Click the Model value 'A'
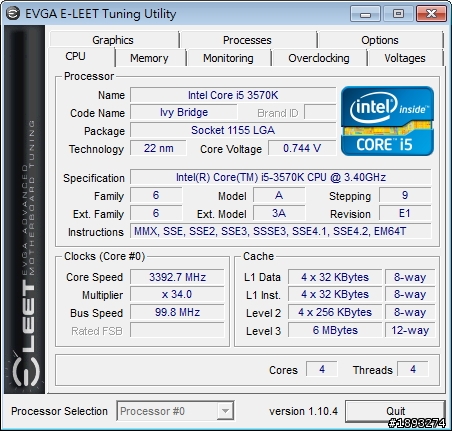Viewport: 452px width, 431px height. 279,195
